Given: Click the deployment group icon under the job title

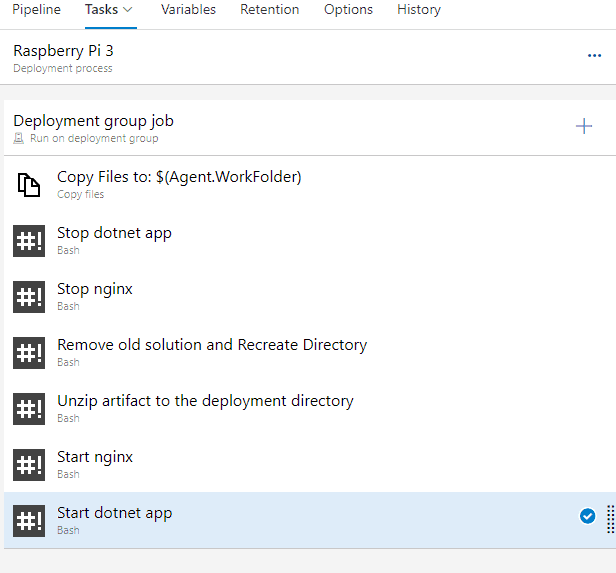Looking at the screenshot, I should (18, 138).
